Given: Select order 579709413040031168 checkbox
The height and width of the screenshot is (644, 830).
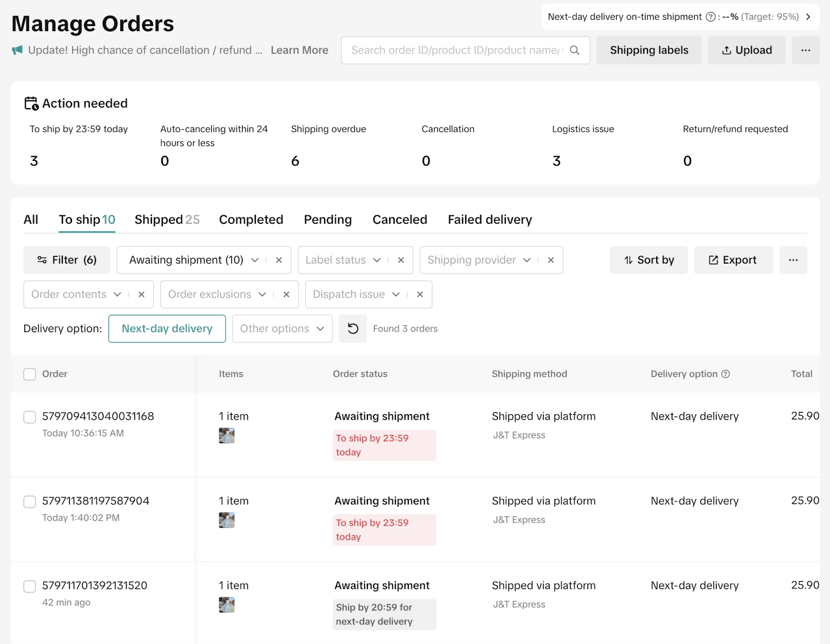Looking at the screenshot, I should pos(30,417).
